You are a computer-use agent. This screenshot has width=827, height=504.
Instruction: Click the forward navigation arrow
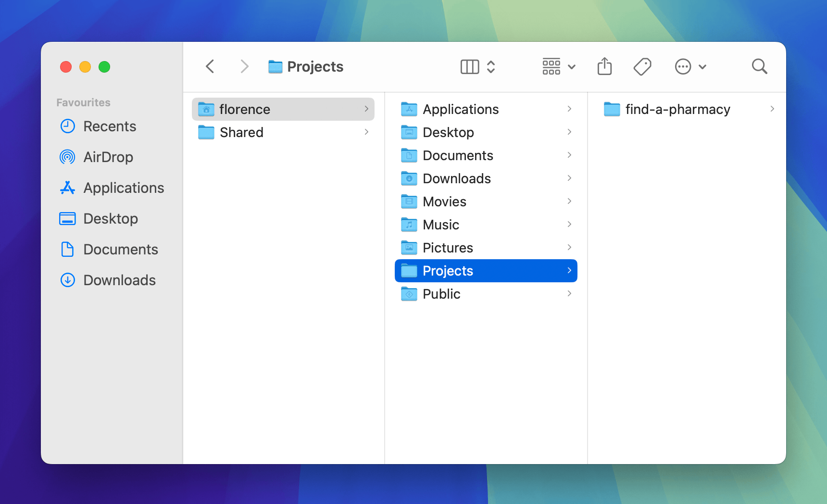point(244,66)
